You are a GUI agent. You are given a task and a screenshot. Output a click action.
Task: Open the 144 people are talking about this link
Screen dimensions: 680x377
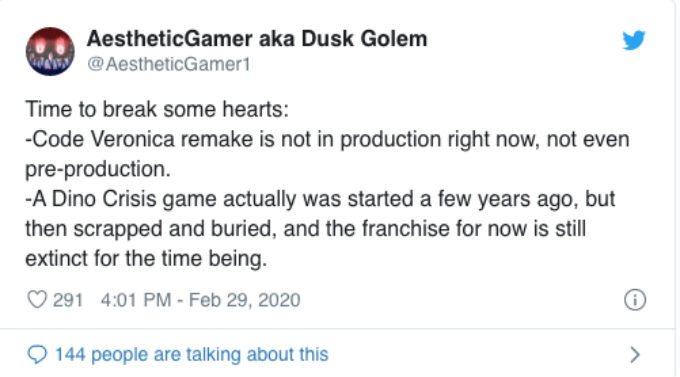tap(191, 354)
